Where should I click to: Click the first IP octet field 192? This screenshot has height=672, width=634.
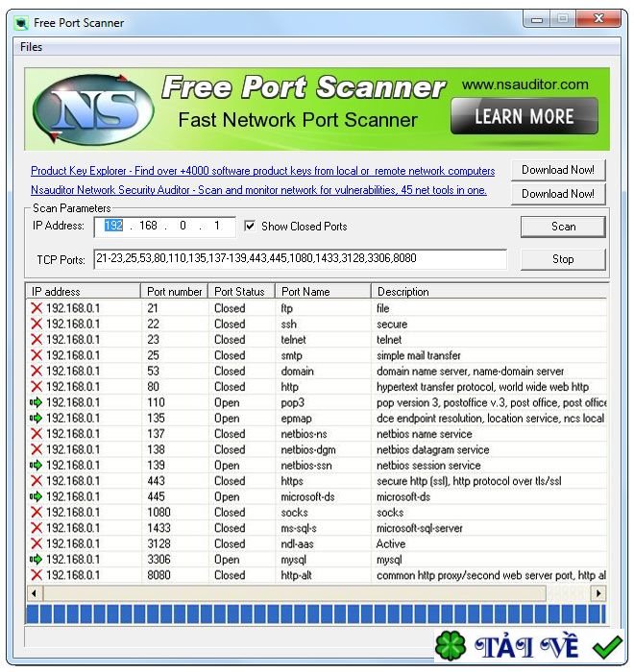coord(113,226)
